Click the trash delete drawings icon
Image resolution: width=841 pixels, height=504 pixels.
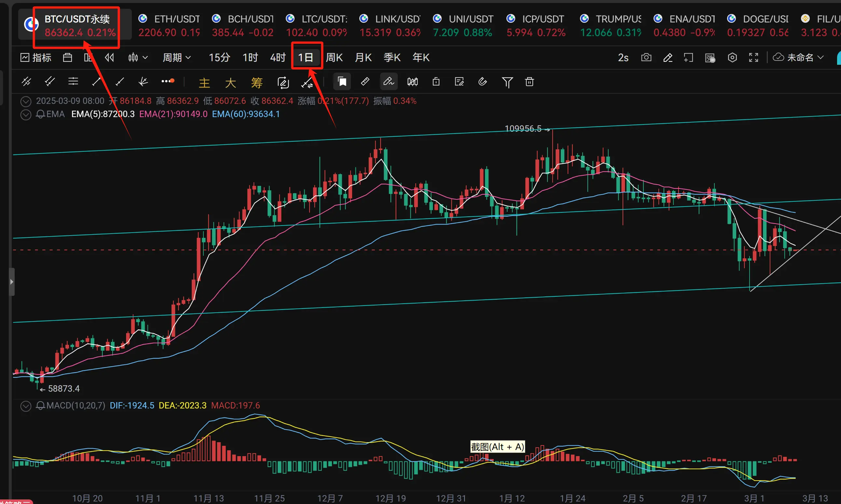(529, 82)
